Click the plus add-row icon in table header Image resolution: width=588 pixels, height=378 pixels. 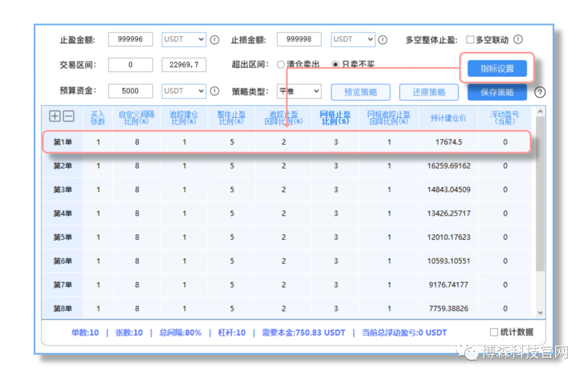click(x=55, y=116)
